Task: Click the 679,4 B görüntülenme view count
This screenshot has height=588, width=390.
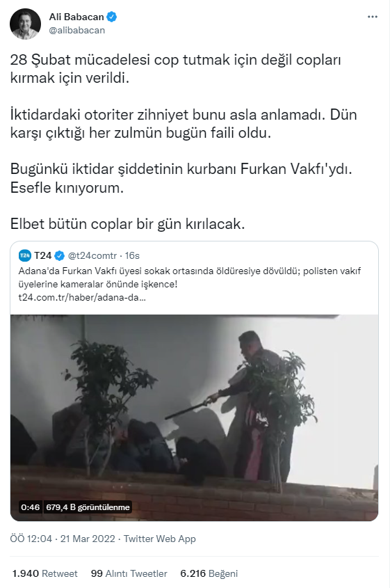Action: [88, 507]
